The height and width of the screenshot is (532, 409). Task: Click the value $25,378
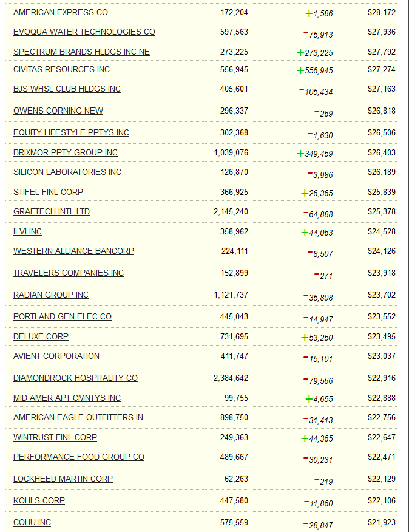pyautogui.click(x=382, y=212)
